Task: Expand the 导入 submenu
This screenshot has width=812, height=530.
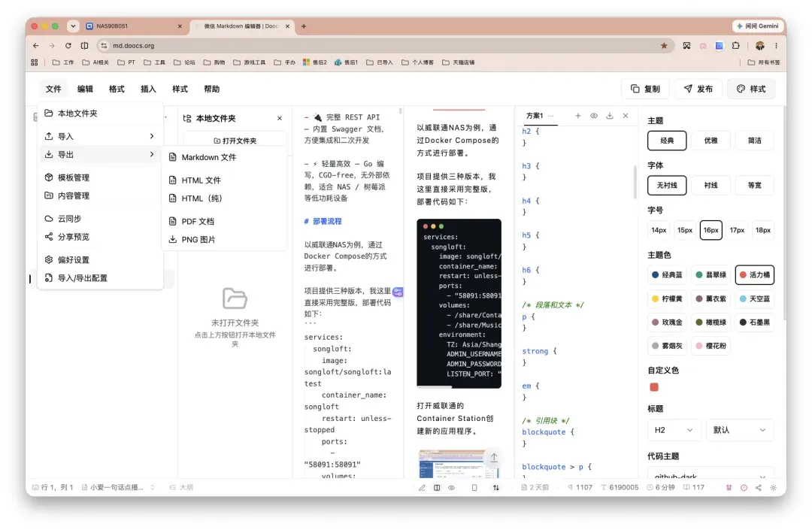Action: 100,136
